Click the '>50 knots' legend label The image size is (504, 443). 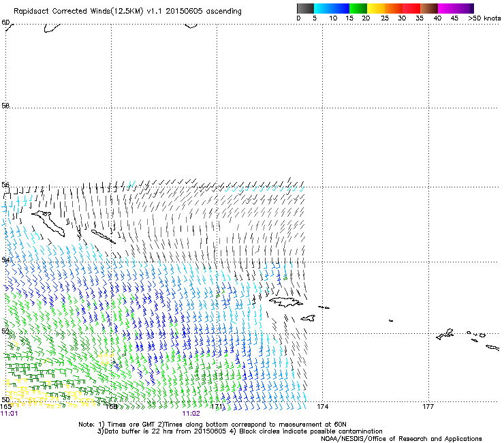(x=484, y=18)
